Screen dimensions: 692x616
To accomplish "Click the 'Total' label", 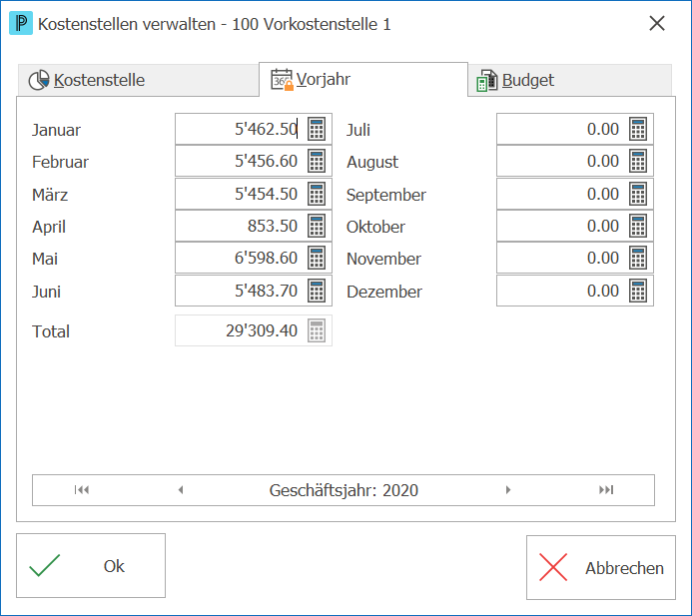I will coord(51,331).
